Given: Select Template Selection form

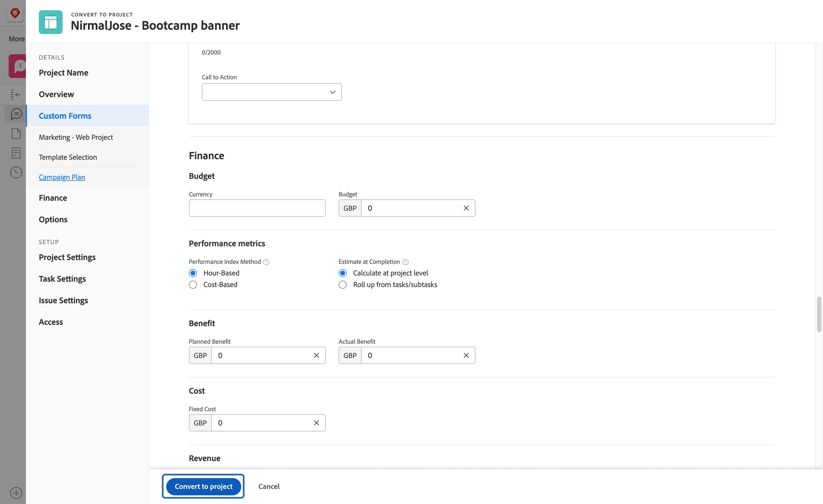Looking at the screenshot, I should [x=68, y=157].
